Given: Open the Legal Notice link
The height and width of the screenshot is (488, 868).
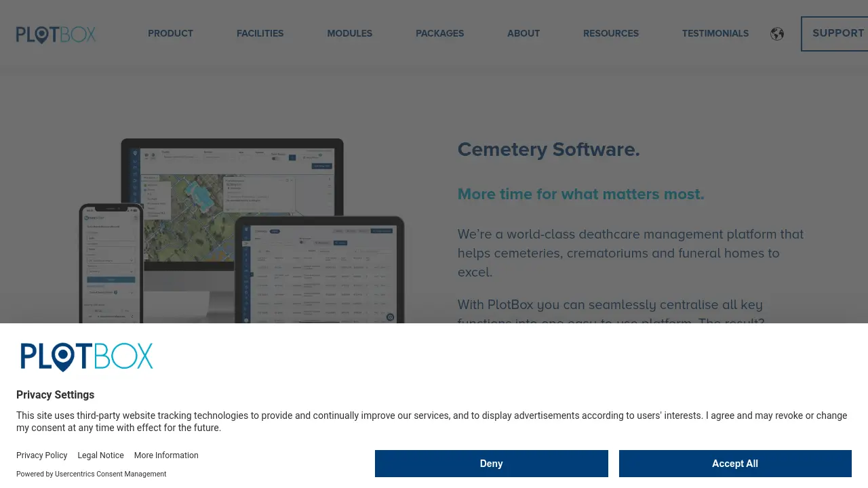Looking at the screenshot, I should point(100,455).
